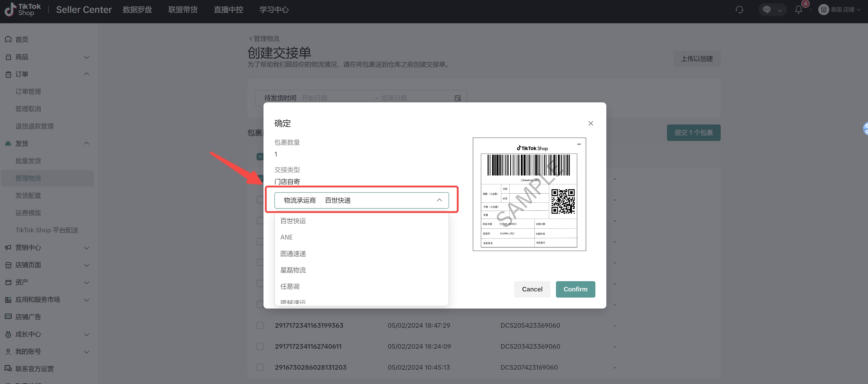This screenshot has width=868, height=384.
Task: Select 圆通速递 from the carrier list
Action: 293,254
